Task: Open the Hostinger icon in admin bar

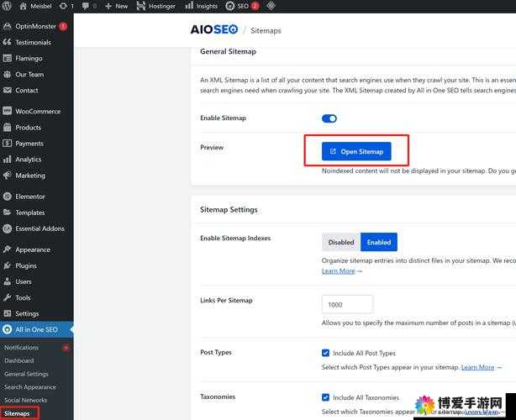Action: pyautogui.click(x=141, y=6)
